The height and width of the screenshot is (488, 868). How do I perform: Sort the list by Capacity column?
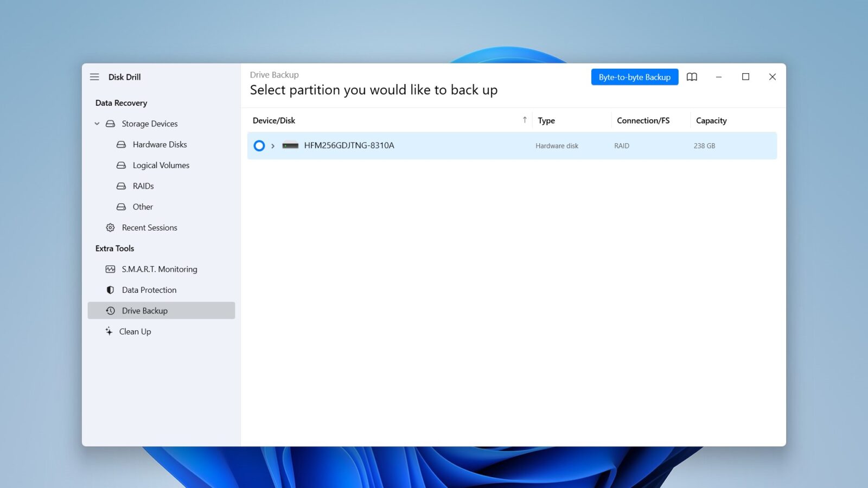(x=711, y=120)
